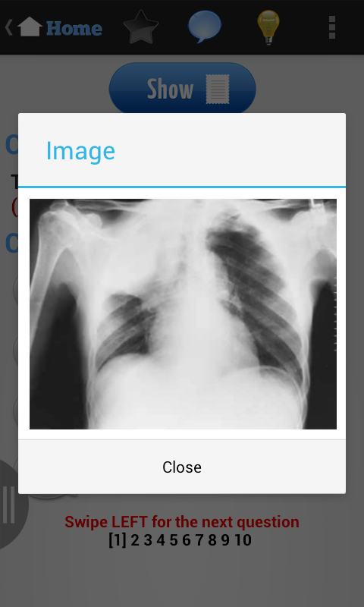Screen dimensions: 364x607
Task: Tap the document icon on the Show button
Action: point(218,89)
